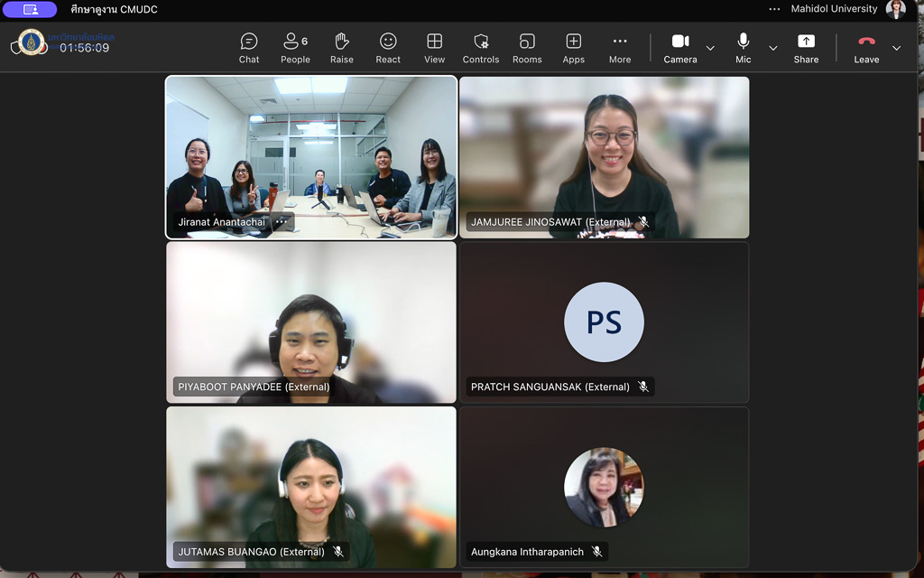Open breakout Rooms
The width and height of the screenshot is (924, 578).
[527, 48]
